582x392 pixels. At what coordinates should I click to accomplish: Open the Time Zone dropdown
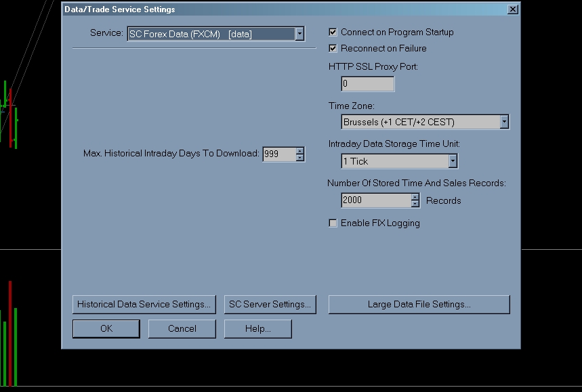(503, 122)
